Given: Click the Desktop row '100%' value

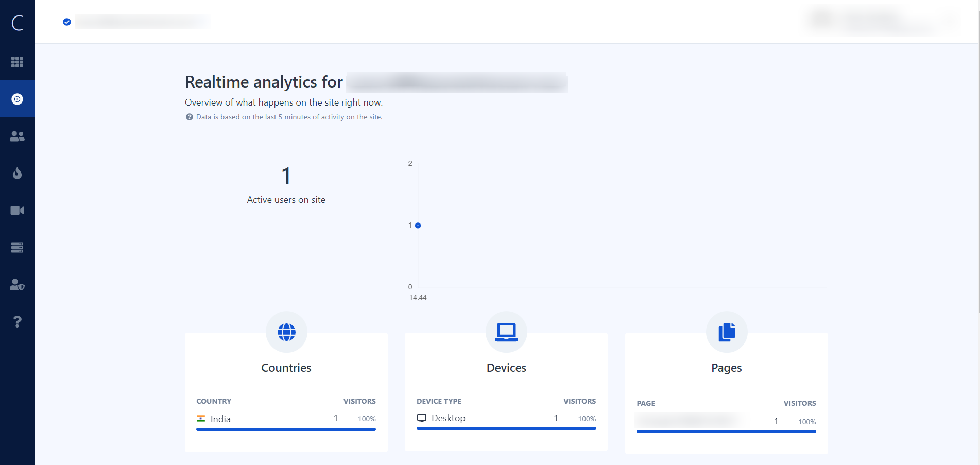Looking at the screenshot, I should point(587,419).
